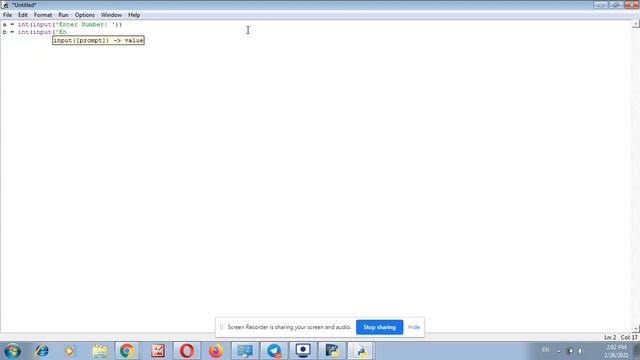The height and width of the screenshot is (360, 640).
Task: Switch to Google Chrome in the taskbar
Action: click(x=127, y=351)
